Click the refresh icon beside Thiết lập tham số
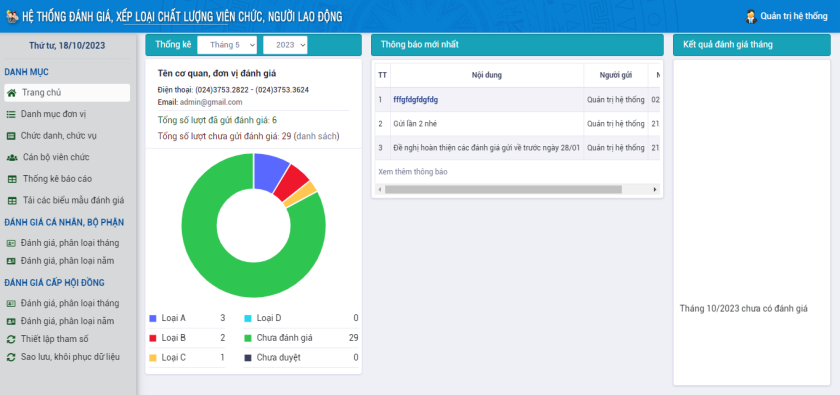This screenshot has height=395, width=840. pos(11,339)
